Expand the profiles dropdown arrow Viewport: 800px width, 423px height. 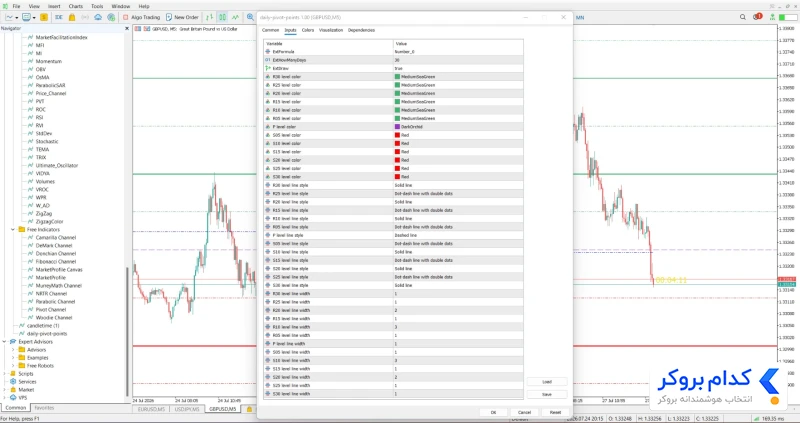pyautogui.click(x=34, y=17)
